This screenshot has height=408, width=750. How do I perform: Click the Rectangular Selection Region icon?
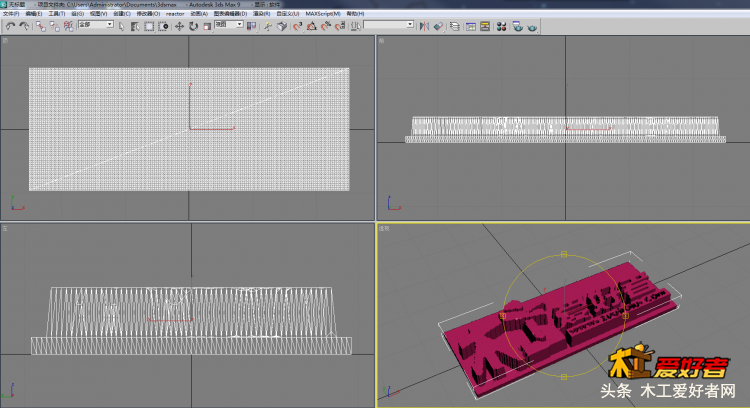tap(149, 26)
